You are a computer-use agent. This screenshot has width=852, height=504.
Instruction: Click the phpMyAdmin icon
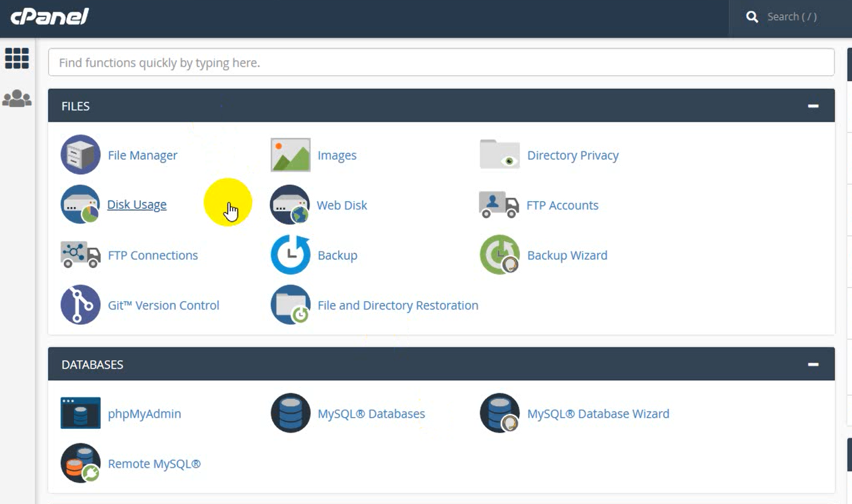(81, 413)
